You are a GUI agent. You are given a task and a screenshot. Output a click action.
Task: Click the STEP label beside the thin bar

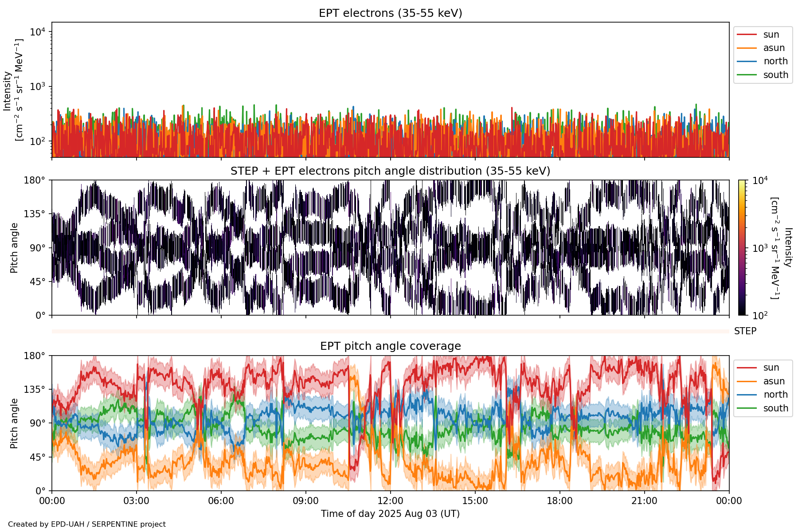[x=745, y=331]
